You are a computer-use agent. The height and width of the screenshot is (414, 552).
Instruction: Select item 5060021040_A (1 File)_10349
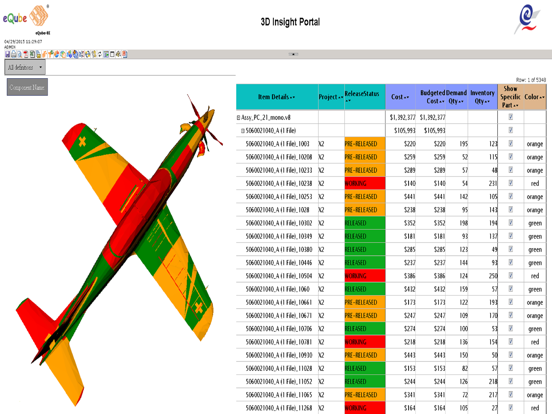point(279,236)
